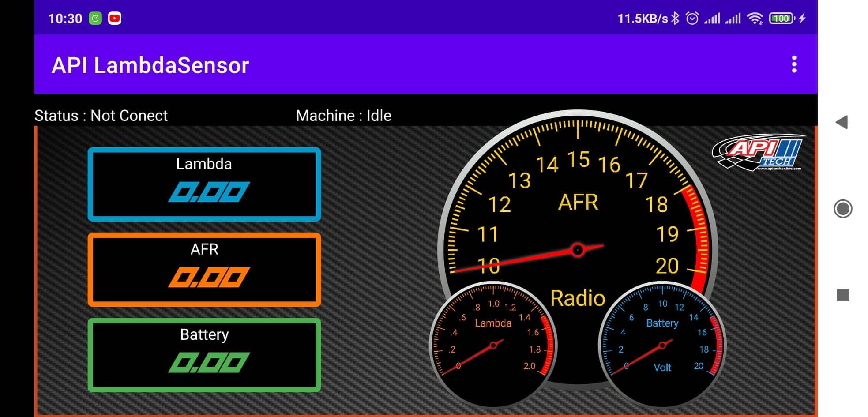The height and width of the screenshot is (417, 868).
Task: Click the small Lambda gauge dial
Action: [x=493, y=345]
